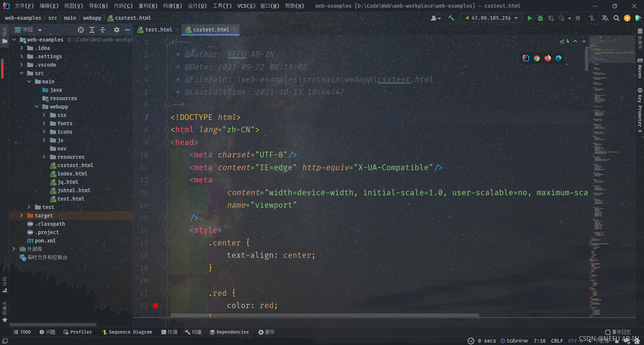
Task: Click the multicolor plugin icon at toolbar end
Action: tap(638, 18)
